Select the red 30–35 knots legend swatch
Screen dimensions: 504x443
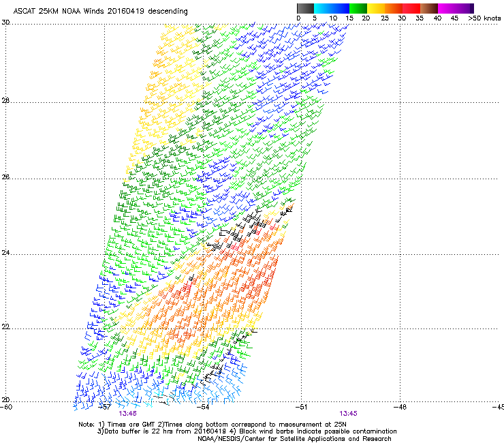411,8
